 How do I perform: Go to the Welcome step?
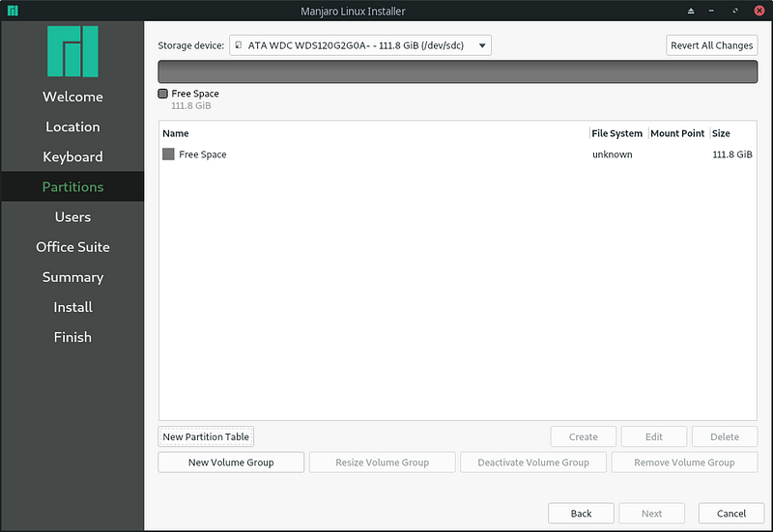[x=72, y=97]
